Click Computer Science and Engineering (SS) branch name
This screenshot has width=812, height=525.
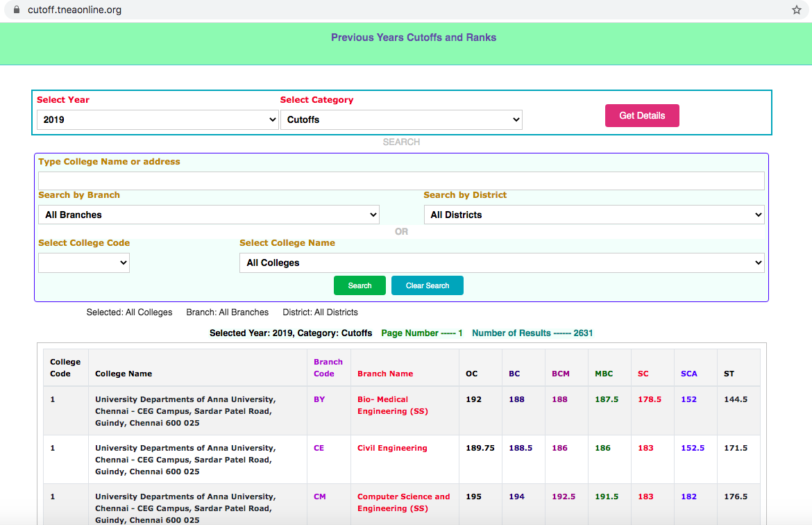pos(404,503)
